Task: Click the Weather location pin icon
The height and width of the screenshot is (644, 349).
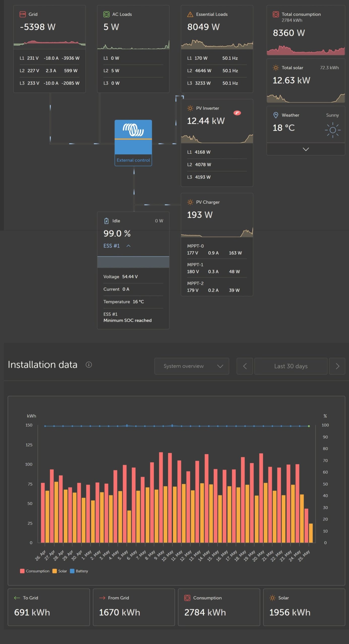Action: [276, 115]
